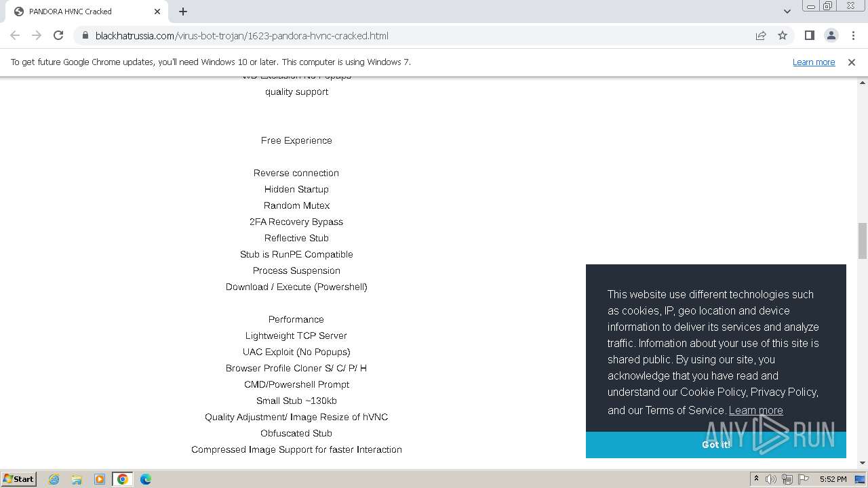The height and width of the screenshot is (488, 868).
Task: Open volume control in tray
Action: pyautogui.click(x=771, y=479)
